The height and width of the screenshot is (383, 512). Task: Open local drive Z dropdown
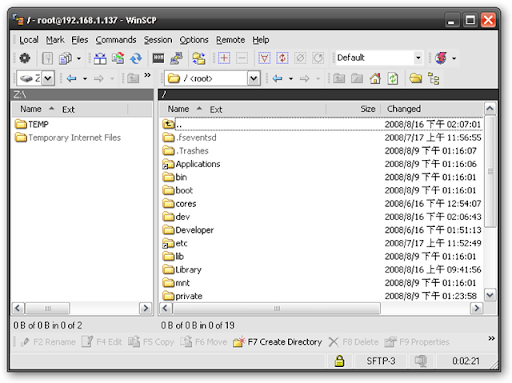tap(48, 79)
